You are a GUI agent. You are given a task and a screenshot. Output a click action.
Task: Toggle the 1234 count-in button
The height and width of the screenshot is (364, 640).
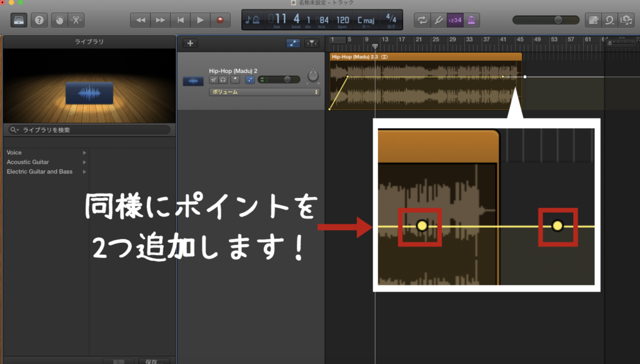point(455,20)
